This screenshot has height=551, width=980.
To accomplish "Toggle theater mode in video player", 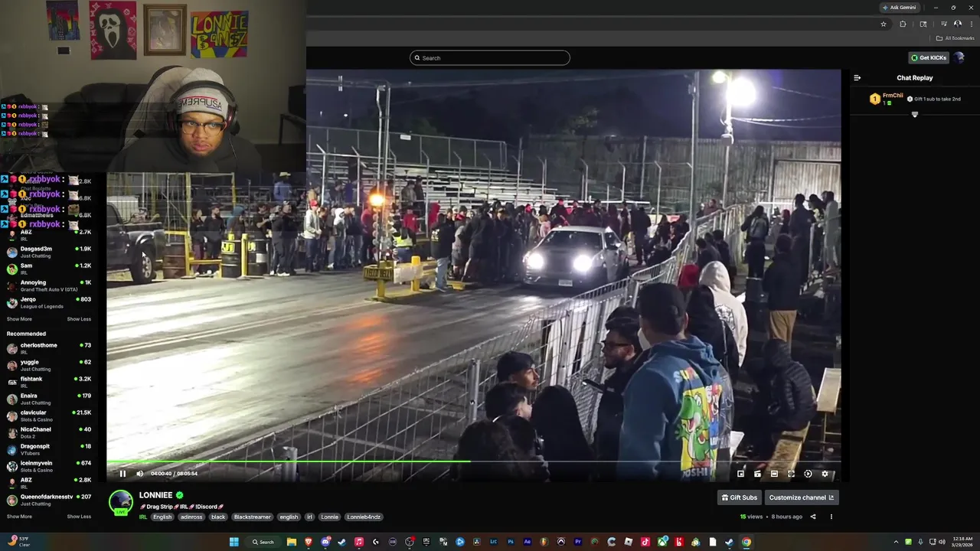I will click(x=774, y=474).
